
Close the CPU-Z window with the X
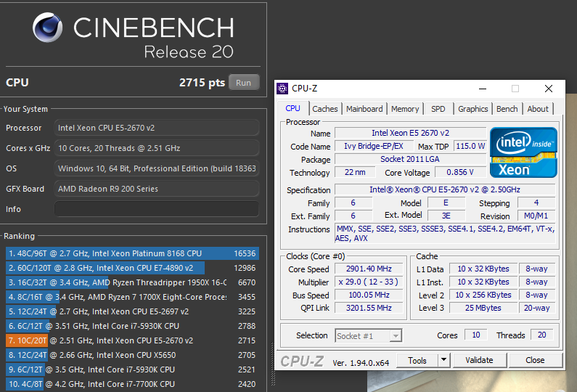[x=548, y=89]
